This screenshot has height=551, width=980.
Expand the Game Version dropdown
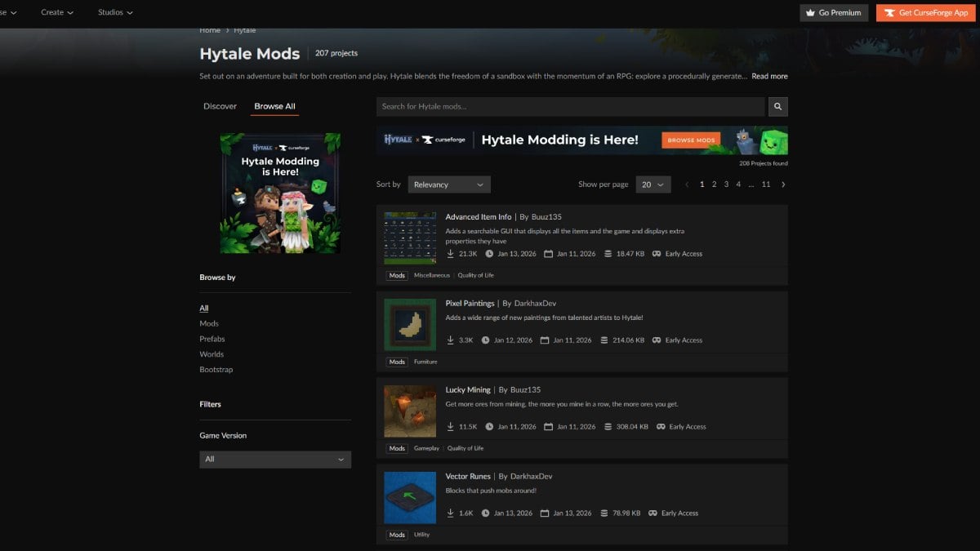pyautogui.click(x=274, y=459)
